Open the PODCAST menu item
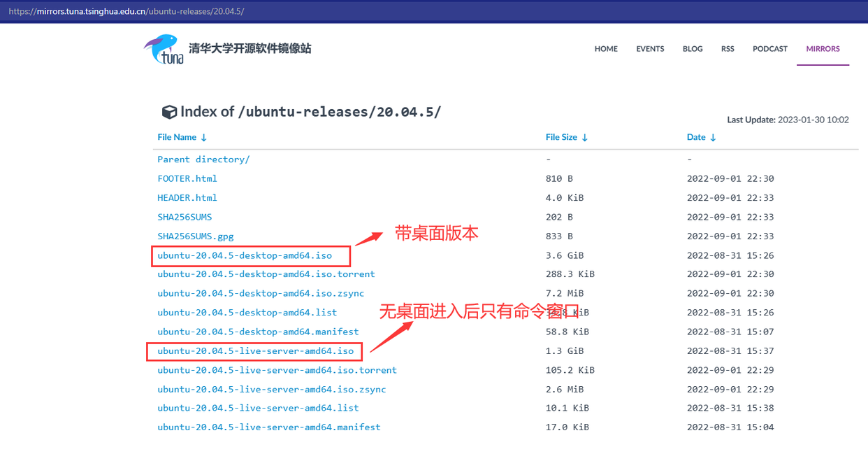Viewport: 868px width, 468px height. click(770, 49)
